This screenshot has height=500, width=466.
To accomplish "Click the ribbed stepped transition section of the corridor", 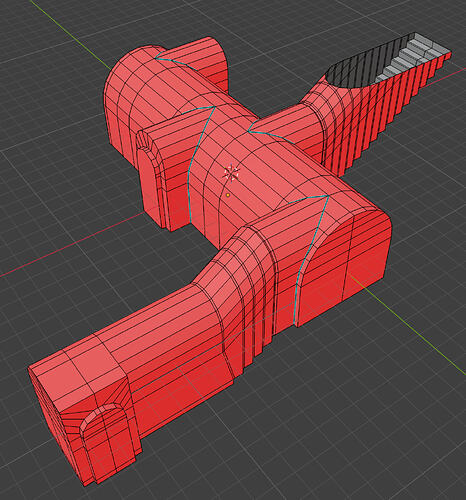I will pyautogui.click(x=247, y=293).
